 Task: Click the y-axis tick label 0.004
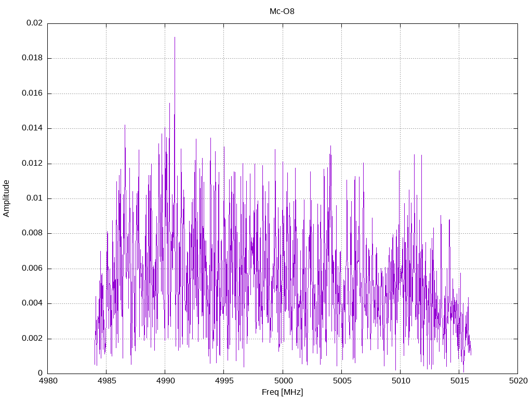click(x=32, y=303)
